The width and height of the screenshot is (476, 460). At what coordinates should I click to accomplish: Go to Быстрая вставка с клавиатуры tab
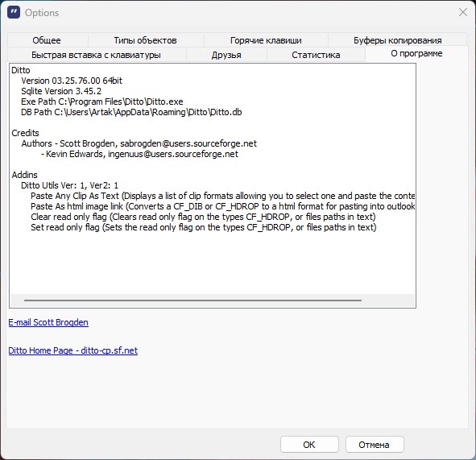click(x=97, y=55)
